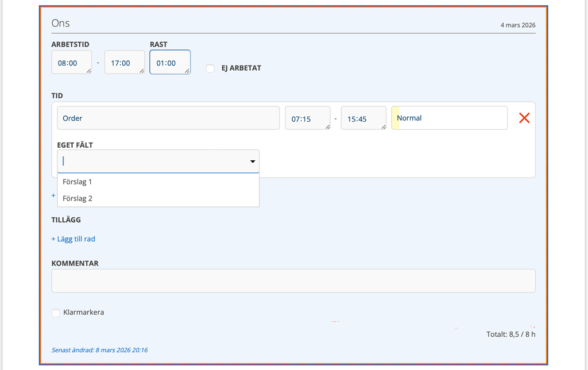
Task: Click the Order text field
Action: pyautogui.click(x=168, y=118)
